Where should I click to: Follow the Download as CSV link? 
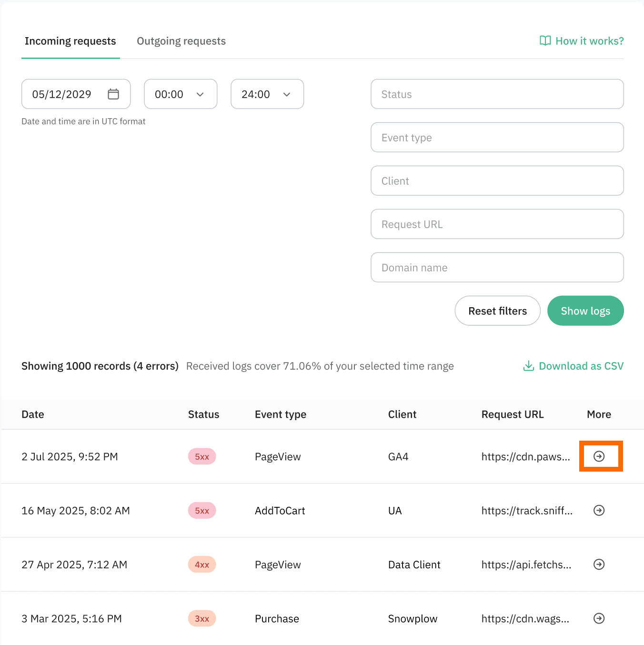click(x=581, y=366)
